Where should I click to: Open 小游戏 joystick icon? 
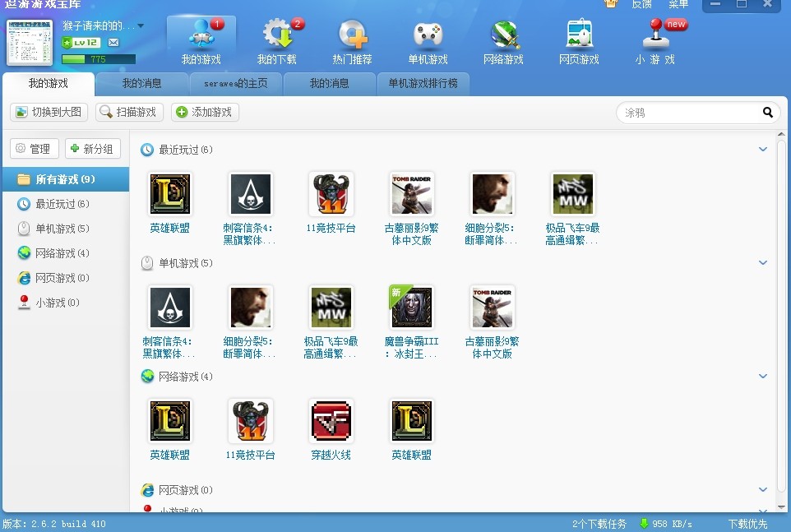[655, 43]
